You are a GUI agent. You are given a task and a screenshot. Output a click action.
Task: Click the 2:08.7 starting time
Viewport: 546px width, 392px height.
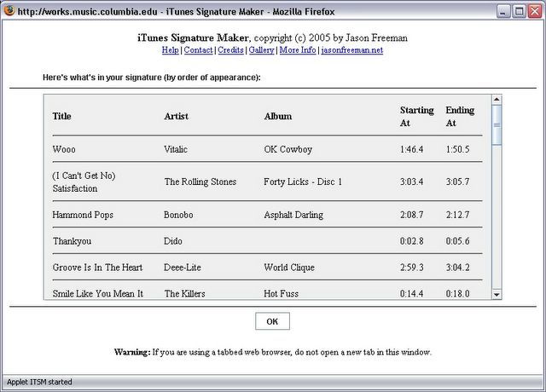coord(411,215)
